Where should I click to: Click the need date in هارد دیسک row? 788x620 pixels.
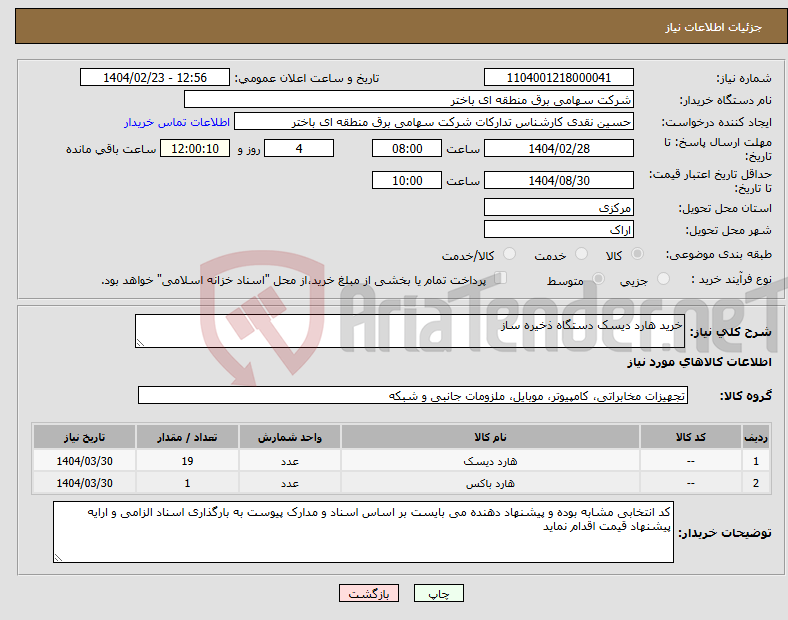(84, 461)
